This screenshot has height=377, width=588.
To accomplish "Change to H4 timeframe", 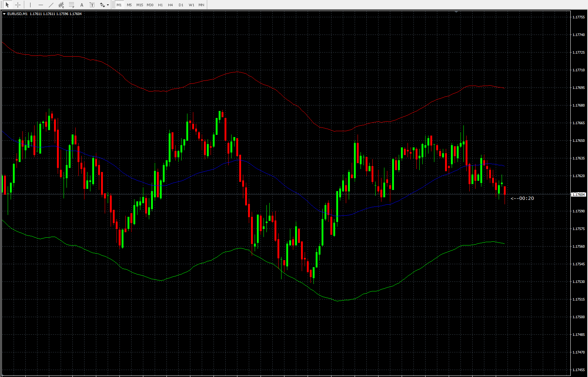I will tap(171, 5).
